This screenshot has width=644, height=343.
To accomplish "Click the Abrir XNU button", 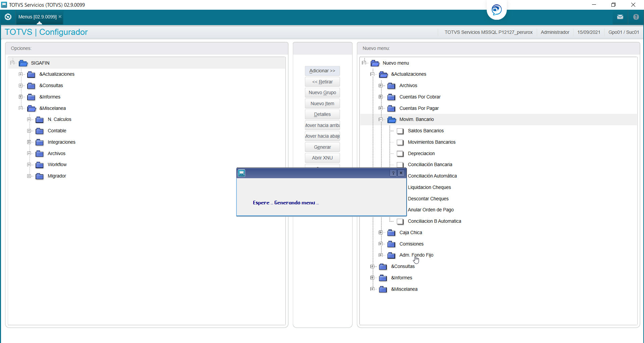I will click(x=322, y=158).
